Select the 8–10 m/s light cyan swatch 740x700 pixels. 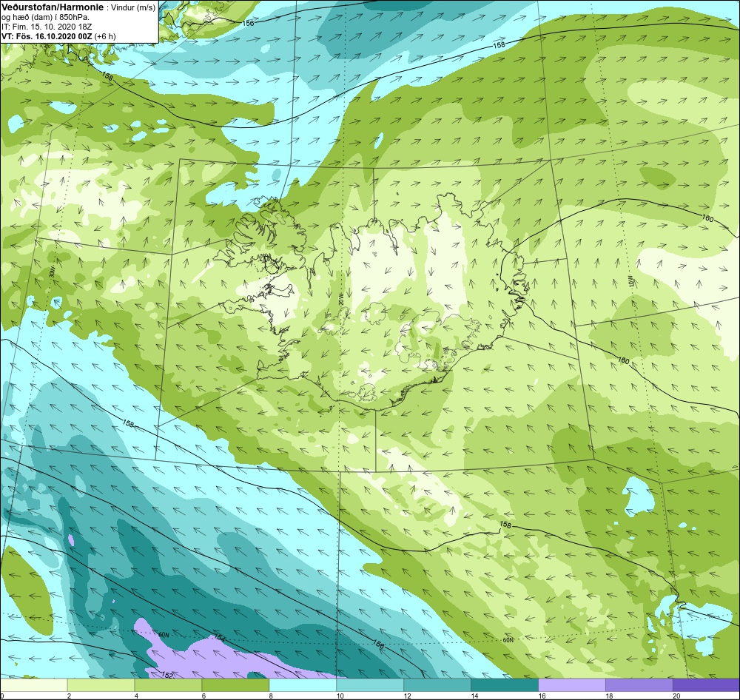[303, 684]
